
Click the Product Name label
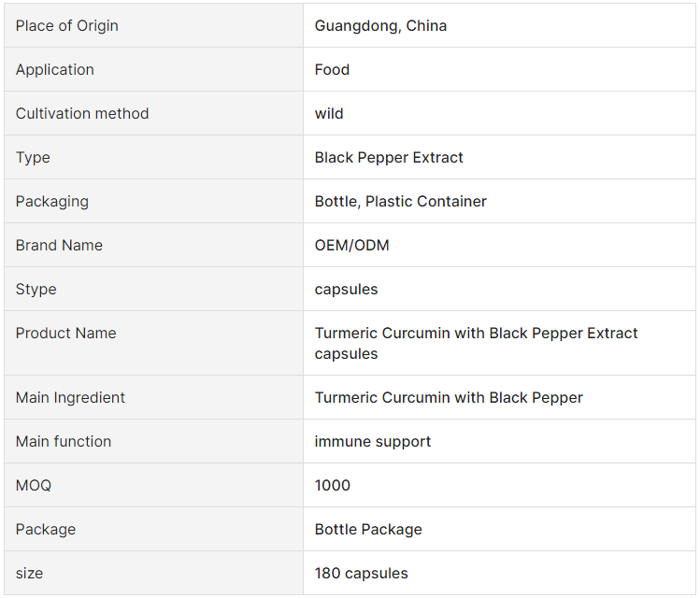pyautogui.click(x=65, y=333)
